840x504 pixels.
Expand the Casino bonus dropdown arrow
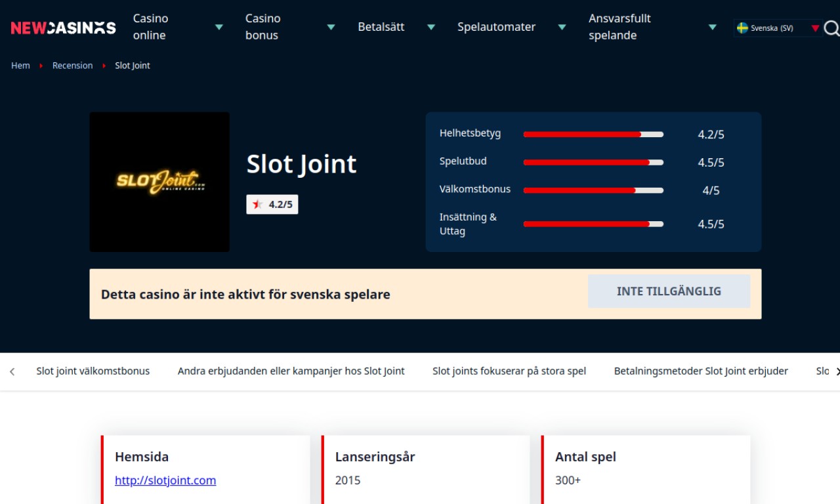pyautogui.click(x=331, y=28)
